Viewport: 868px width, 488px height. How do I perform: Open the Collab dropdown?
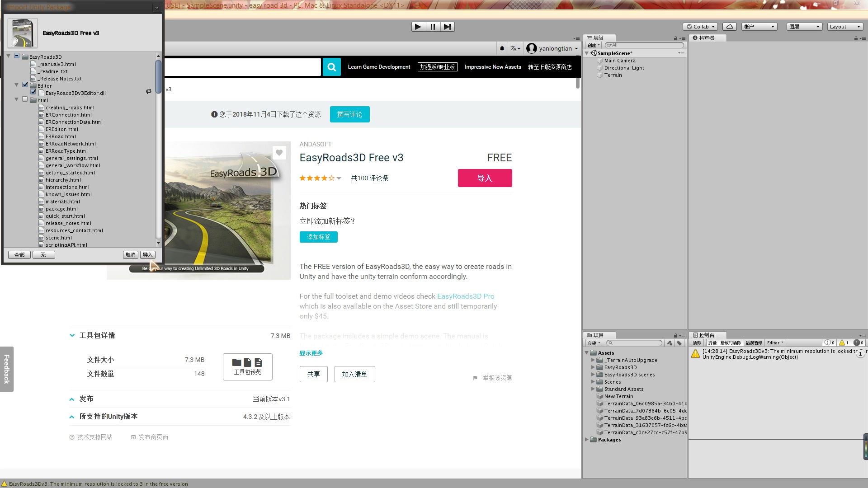[x=700, y=27]
